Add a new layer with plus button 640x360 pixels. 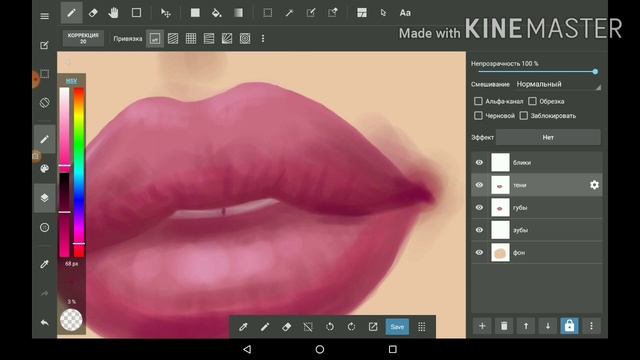point(482,326)
